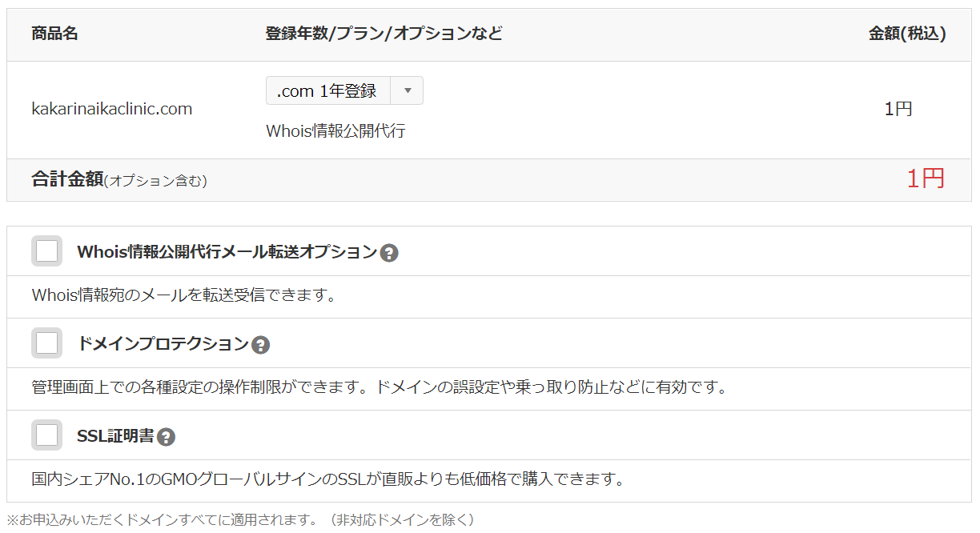The height and width of the screenshot is (533, 980).
Task: Click Whois情報公開代行 text under the dropdown
Action: click(335, 131)
